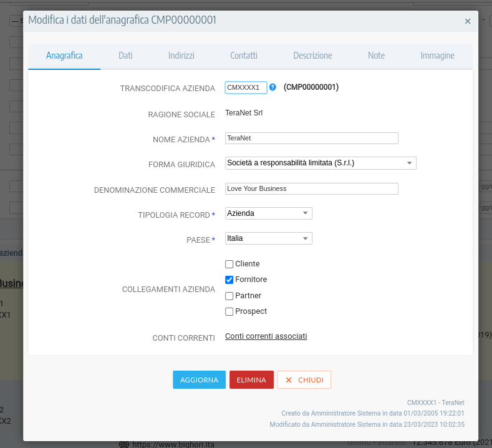Viewport: 492px width, 448px height.
Task: Open the Indirizzi tab
Action: pyautogui.click(x=181, y=56)
